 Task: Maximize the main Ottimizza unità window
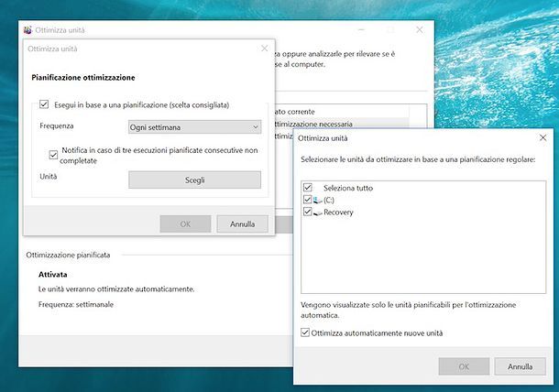pos(390,30)
